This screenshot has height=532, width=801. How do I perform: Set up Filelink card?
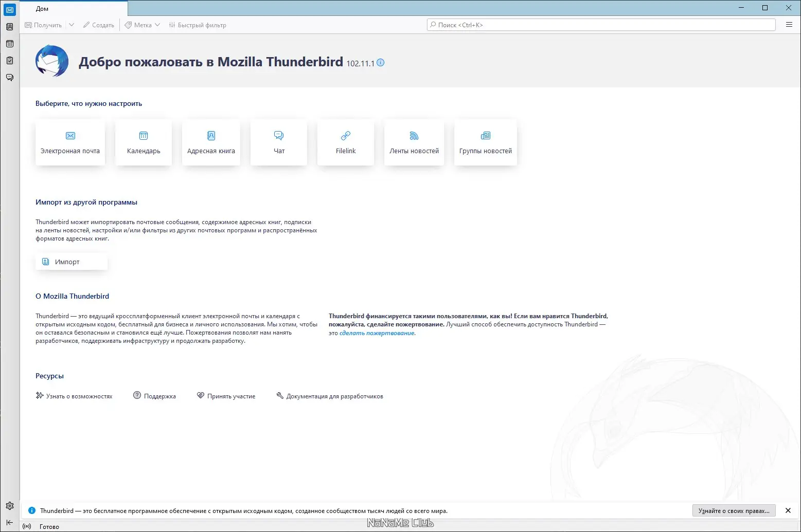pyautogui.click(x=346, y=142)
